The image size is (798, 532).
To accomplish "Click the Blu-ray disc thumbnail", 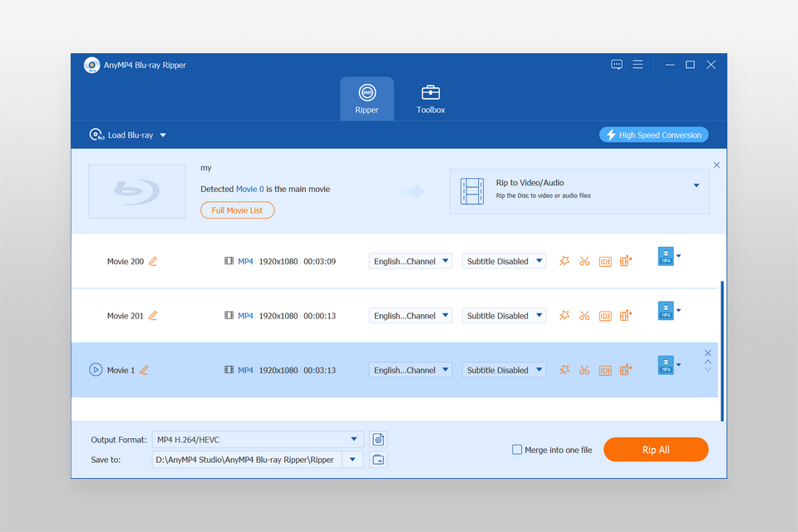I will [137, 191].
